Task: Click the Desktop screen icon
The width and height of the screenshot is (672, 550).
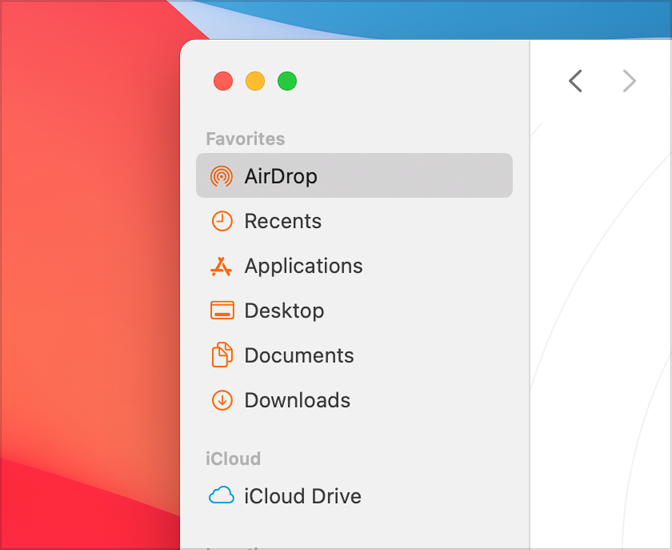Action: click(222, 310)
